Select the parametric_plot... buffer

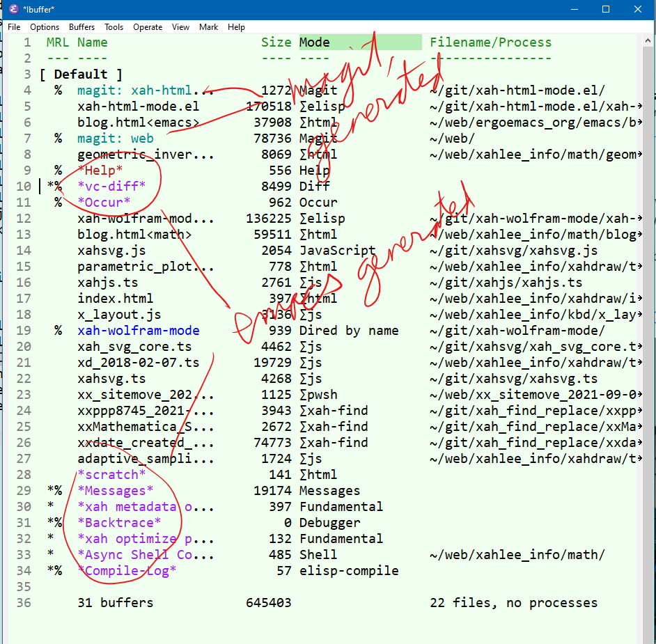point(146,267)
